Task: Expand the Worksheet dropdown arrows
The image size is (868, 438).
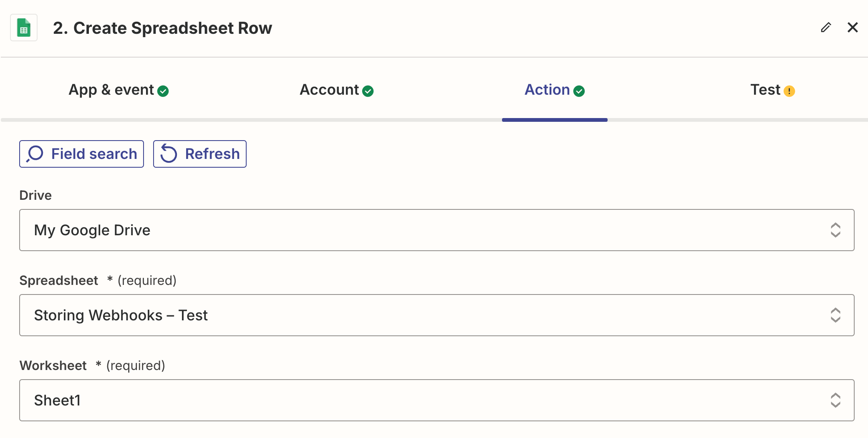Action: click(x=835, y=400)
